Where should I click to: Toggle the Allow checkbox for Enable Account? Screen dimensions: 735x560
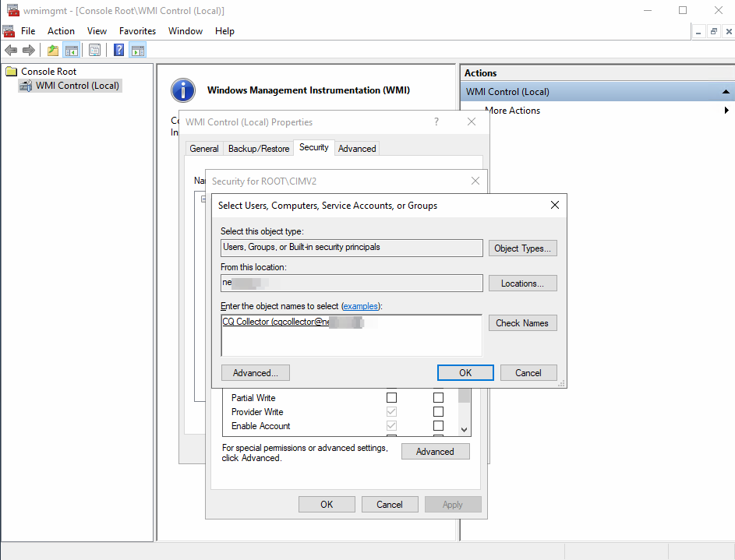click(x=391, y=425)
